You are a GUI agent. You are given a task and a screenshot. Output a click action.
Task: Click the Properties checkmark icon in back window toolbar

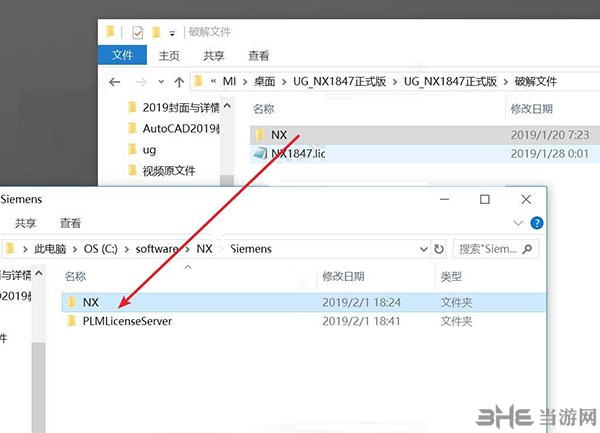point(138,33)
